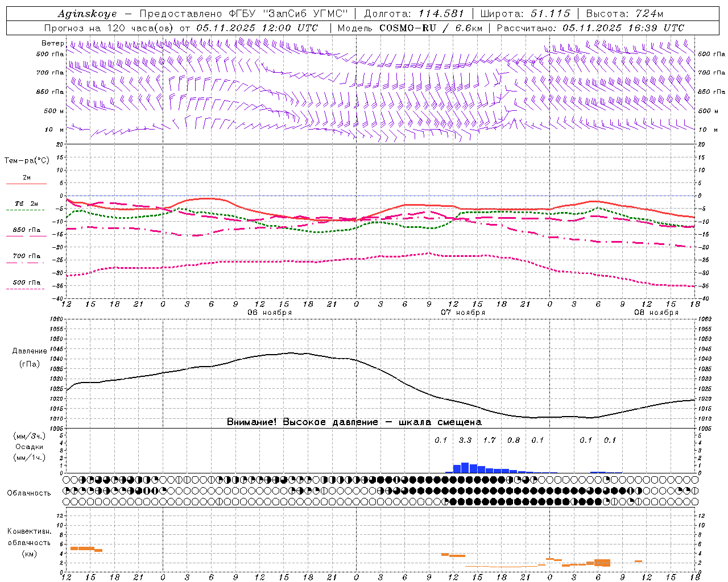728x582 pixels.
Task: Click the dashed line sample under the Td 2м legend
Action: tap(26, 210)
